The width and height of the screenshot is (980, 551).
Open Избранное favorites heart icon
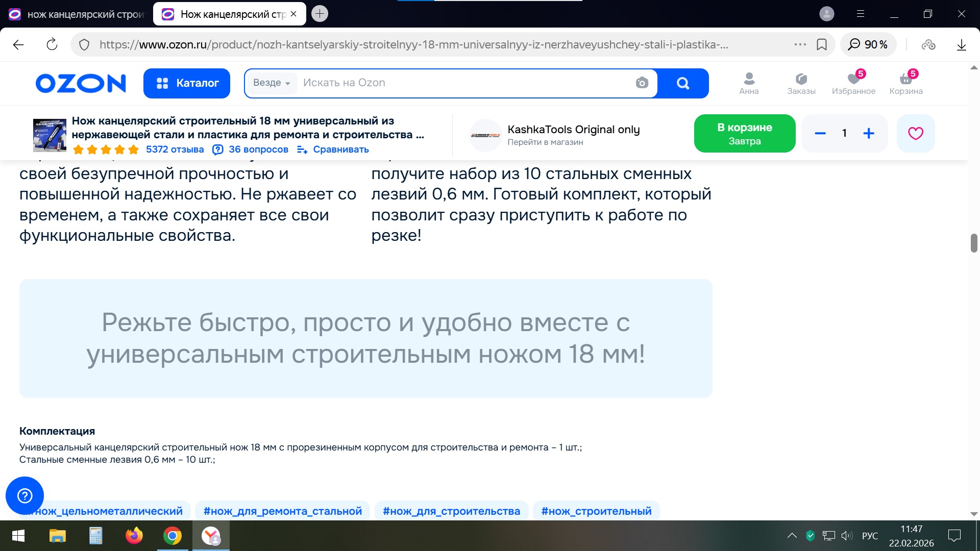point(853,83)
